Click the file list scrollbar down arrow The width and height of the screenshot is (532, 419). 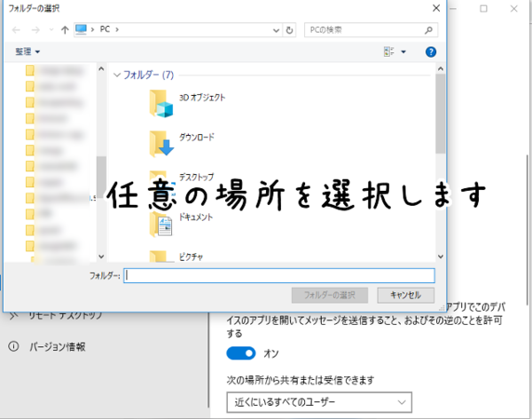click(441, 257)
